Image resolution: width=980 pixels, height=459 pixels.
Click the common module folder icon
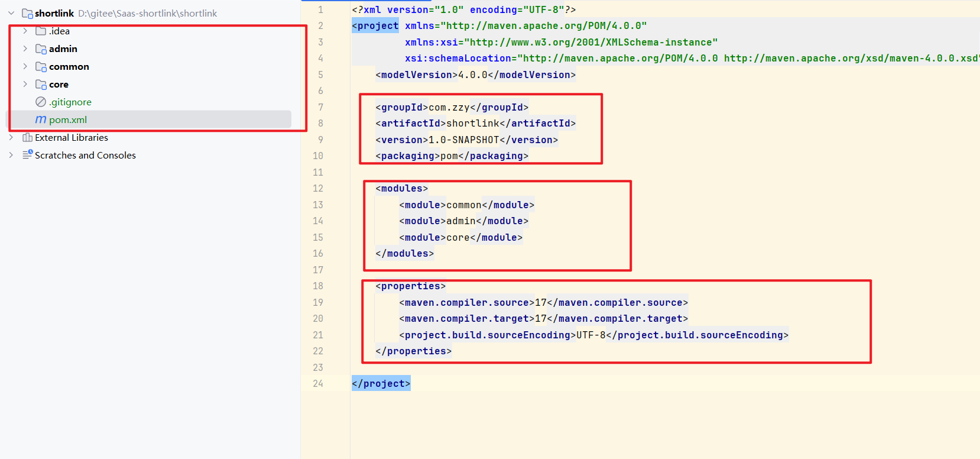point(41,66)
